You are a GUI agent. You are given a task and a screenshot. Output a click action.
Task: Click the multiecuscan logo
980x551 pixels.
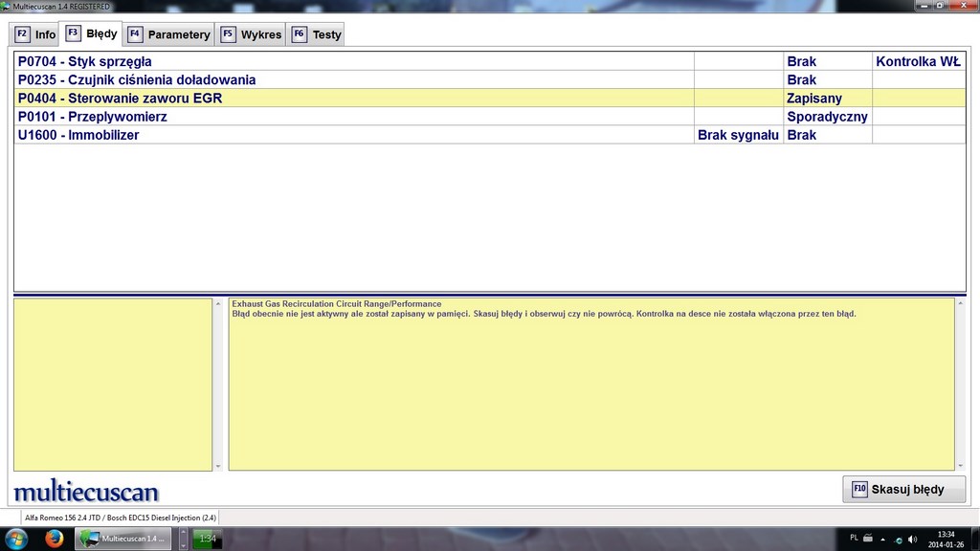pyautogui.click(x=86, y=492)
